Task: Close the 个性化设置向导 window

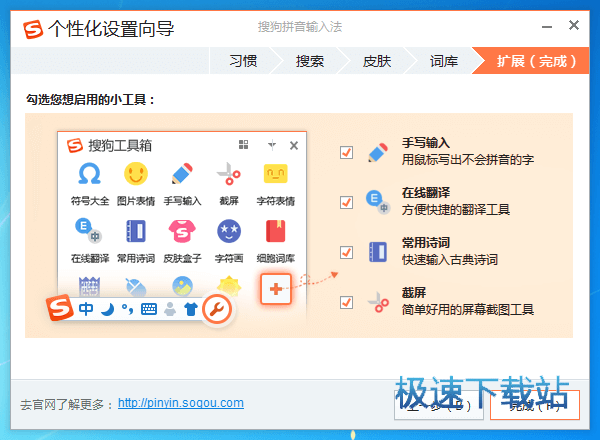Action: [574, 25]
